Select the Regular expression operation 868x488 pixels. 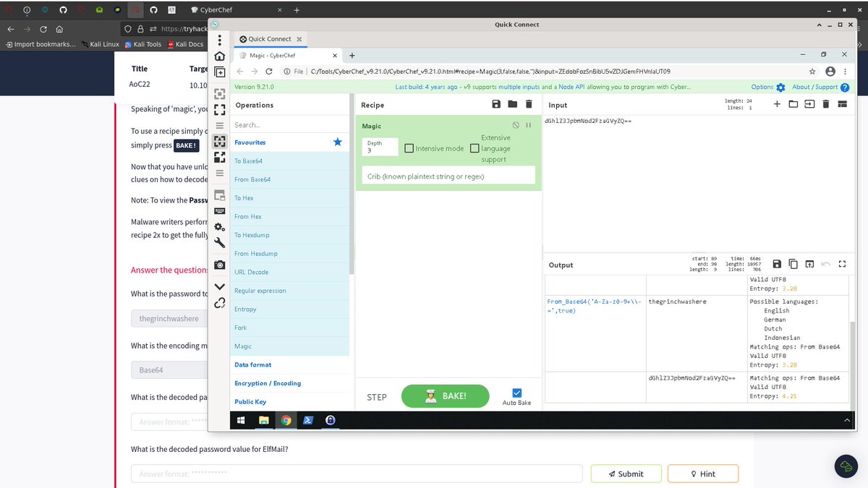(x=289, y=291)
